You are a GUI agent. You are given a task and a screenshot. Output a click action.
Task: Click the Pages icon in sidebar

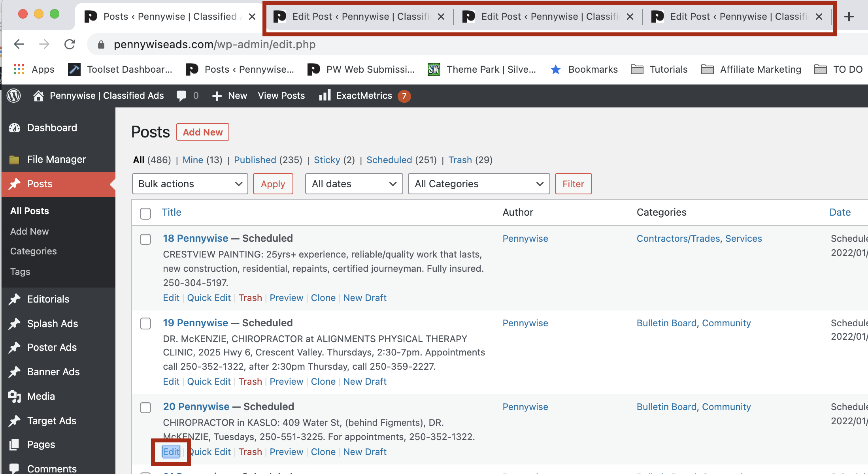point(15,444)
